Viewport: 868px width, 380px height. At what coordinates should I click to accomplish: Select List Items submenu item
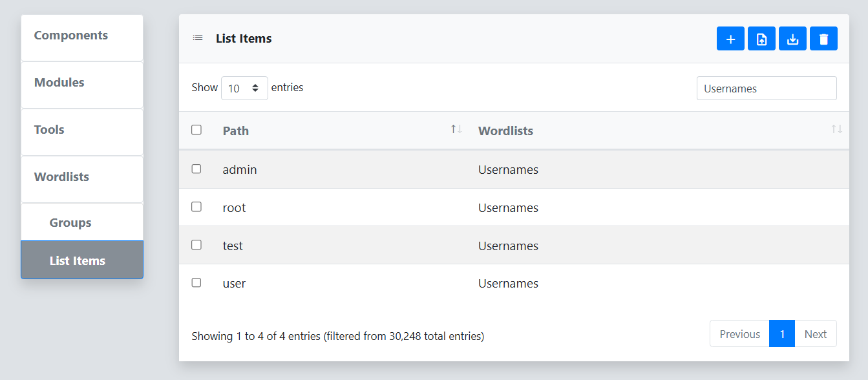pyautogui.click(x=82, y=260)
